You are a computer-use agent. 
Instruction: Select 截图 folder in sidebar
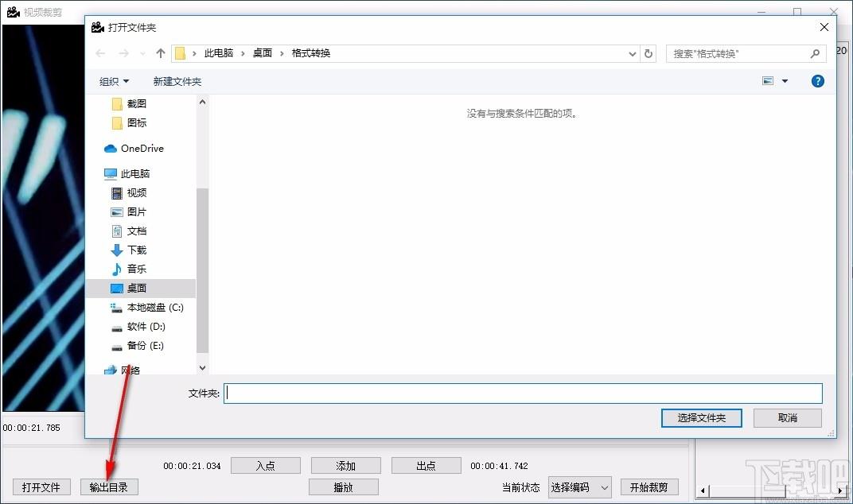pos(137,103)
